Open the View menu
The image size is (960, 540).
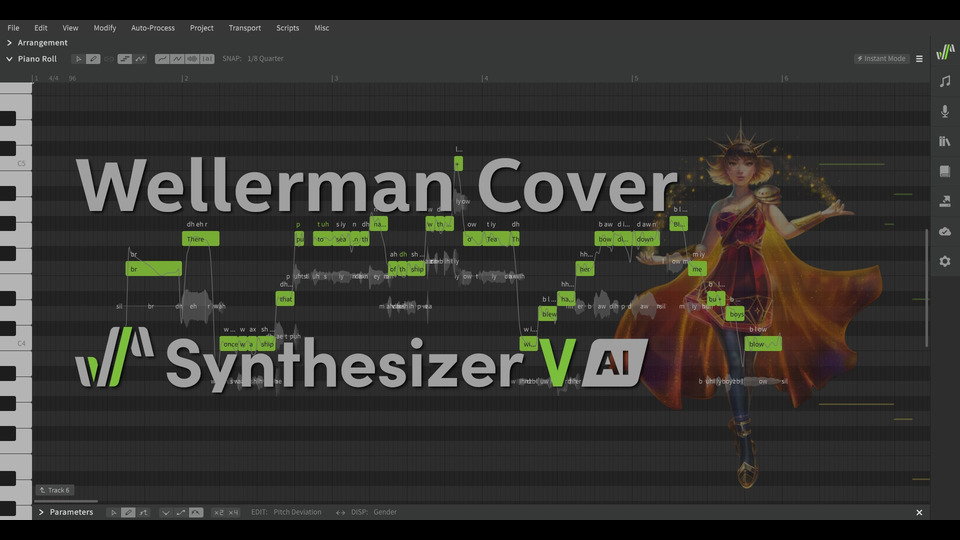(x=70, y=28)
